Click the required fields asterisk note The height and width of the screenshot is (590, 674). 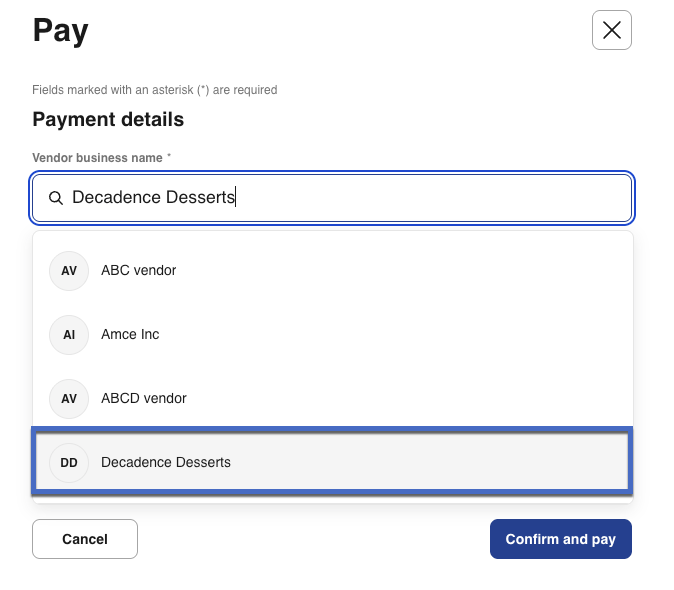coord(154,90)
